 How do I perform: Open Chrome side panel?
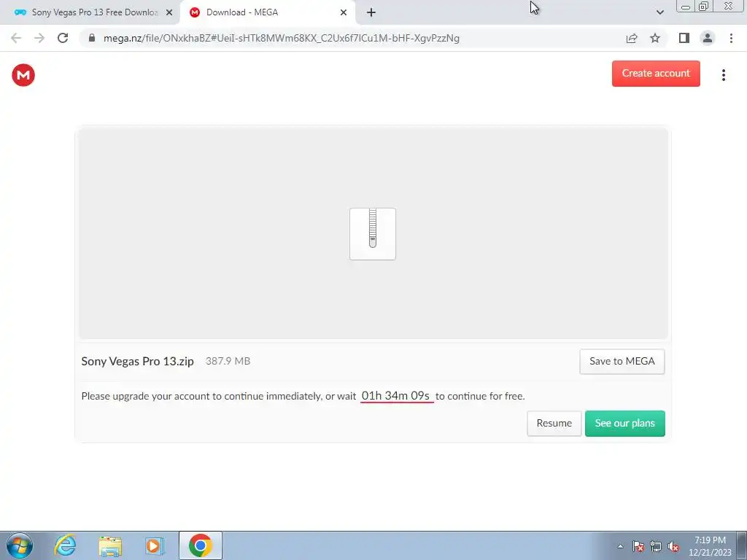[684, 38]
